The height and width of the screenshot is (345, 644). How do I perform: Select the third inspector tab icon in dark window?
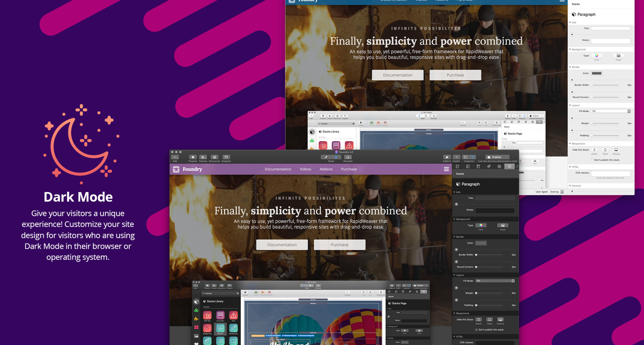(478, 167)
